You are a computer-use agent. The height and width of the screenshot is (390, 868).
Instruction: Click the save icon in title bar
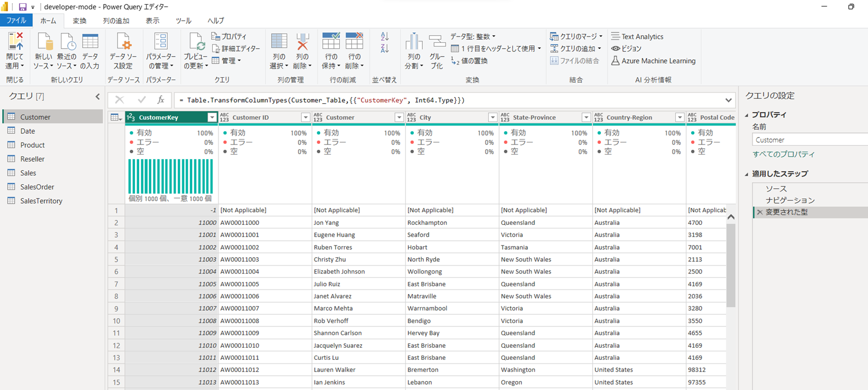(22, 7)
